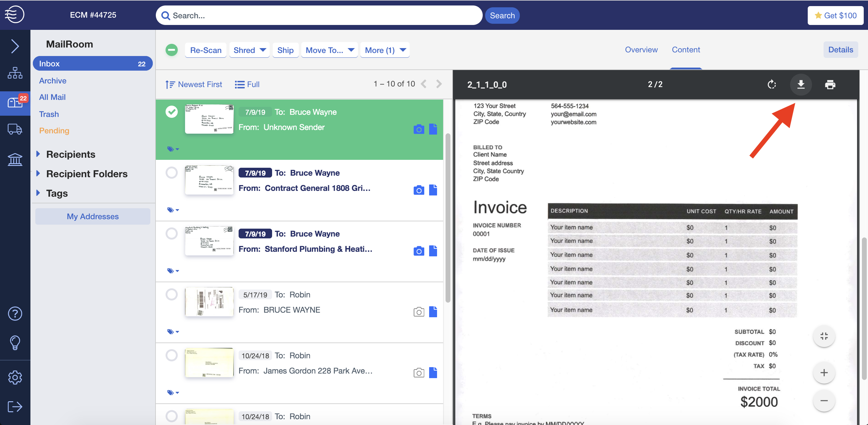The image size is (868, 425).
Task: Open My Addresses
Action: [x=93, y=216]
